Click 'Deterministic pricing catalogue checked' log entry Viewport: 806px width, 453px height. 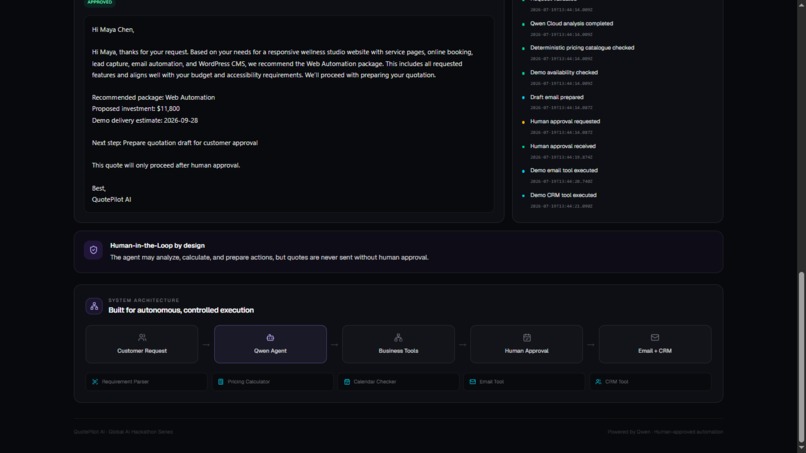pyautogui.click(x=582, y=48)
